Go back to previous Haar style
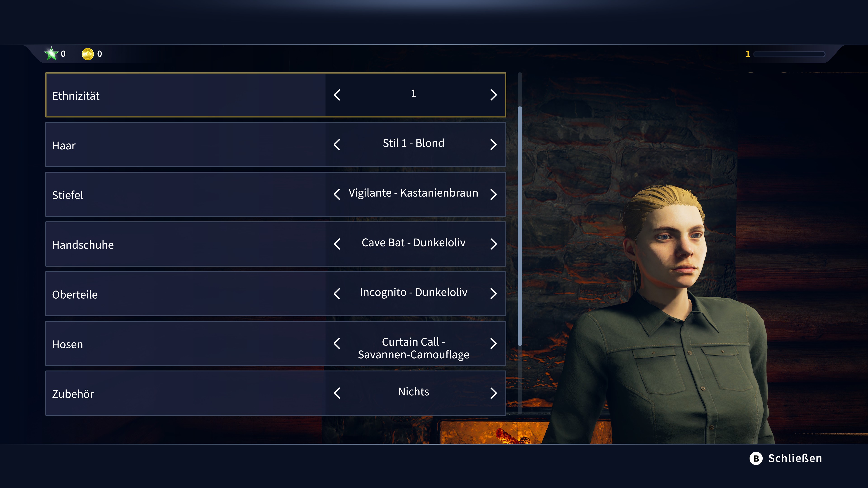 337,145
